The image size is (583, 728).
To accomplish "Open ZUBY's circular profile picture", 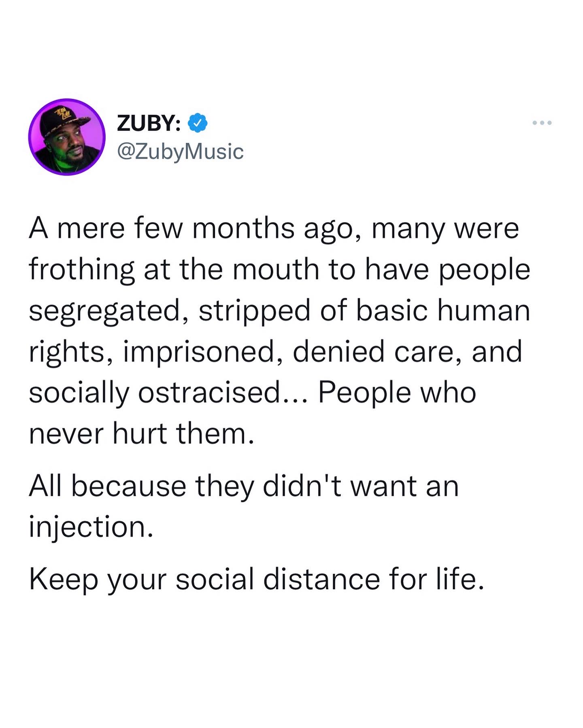I will [x=67, y=137].
